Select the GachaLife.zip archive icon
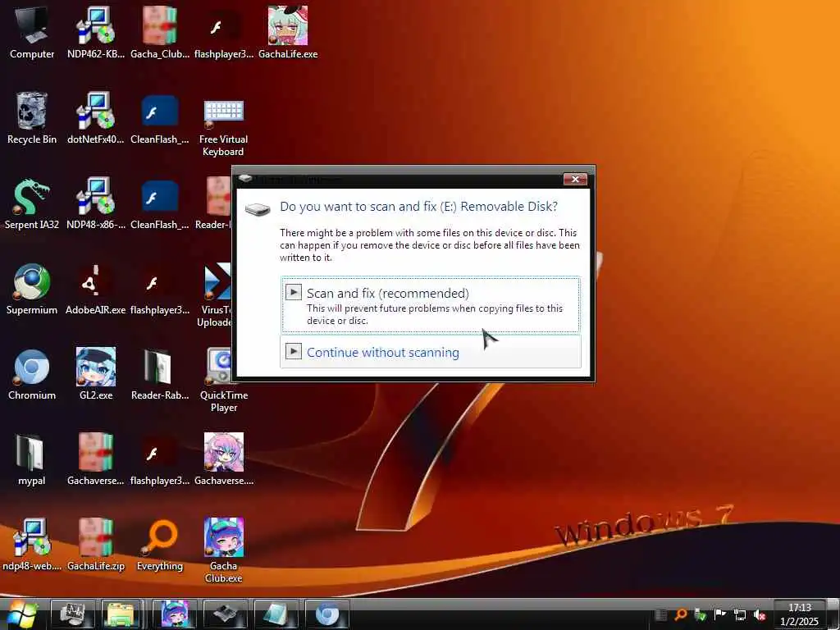 (95, 545)
